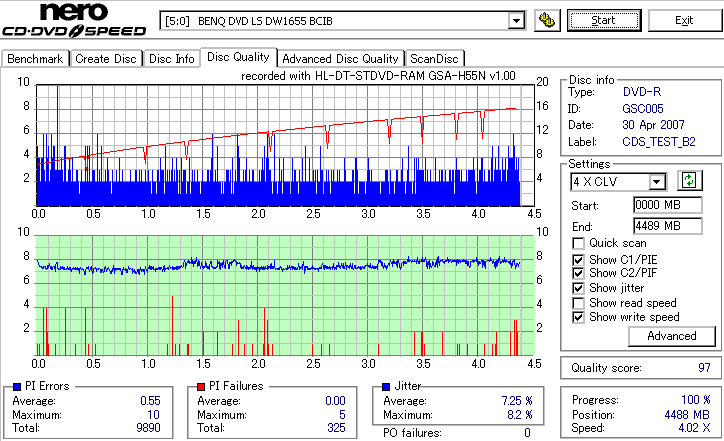
Task: Open the Advanced Disc Quality tab
Action: (x=340, y=59)
